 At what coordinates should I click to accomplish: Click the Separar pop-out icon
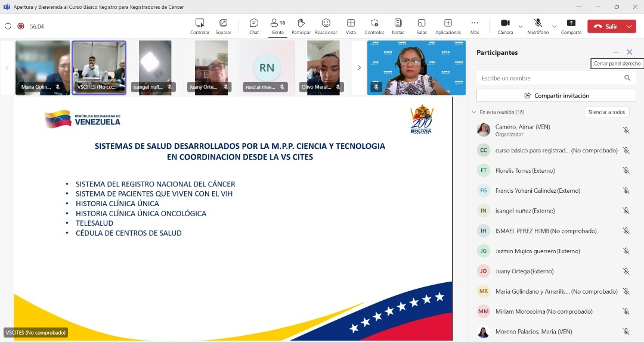tap(224, 26)
